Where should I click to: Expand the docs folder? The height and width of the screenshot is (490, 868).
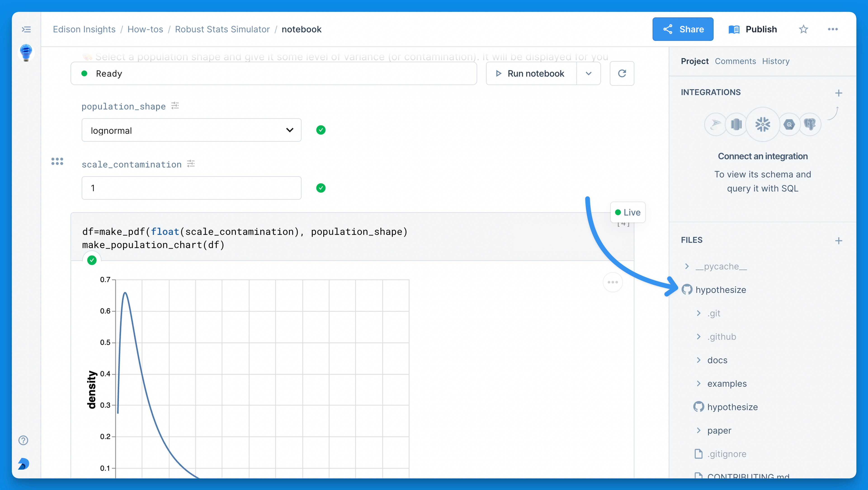click(698, 360)
